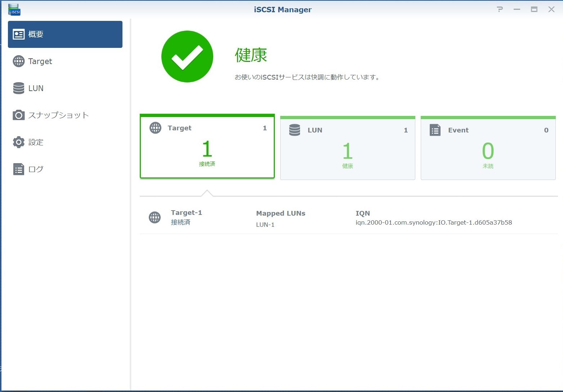
Task: Click the green health checkmark icon
Action: click(x=187, y=57)
